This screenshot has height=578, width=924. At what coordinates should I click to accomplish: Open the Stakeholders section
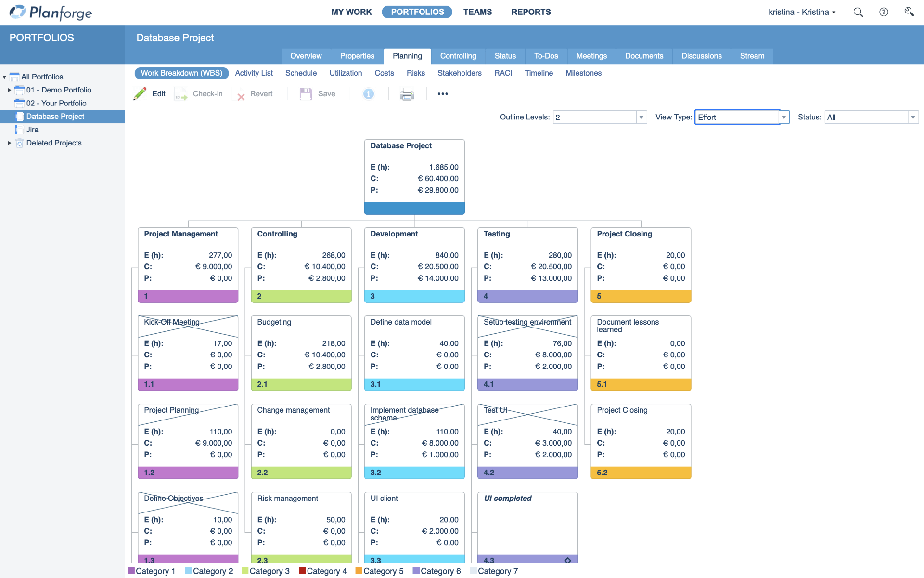tap(459, 73)
